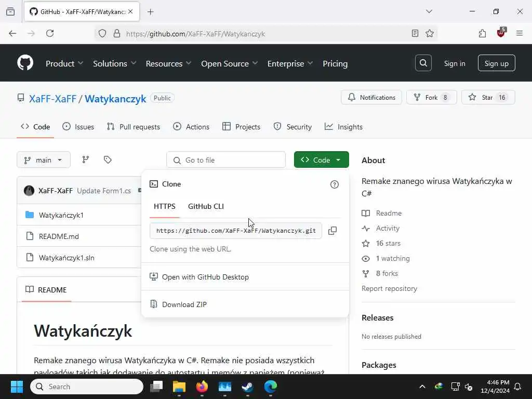Expand the Solutions menu

click(x=115, y=63)
